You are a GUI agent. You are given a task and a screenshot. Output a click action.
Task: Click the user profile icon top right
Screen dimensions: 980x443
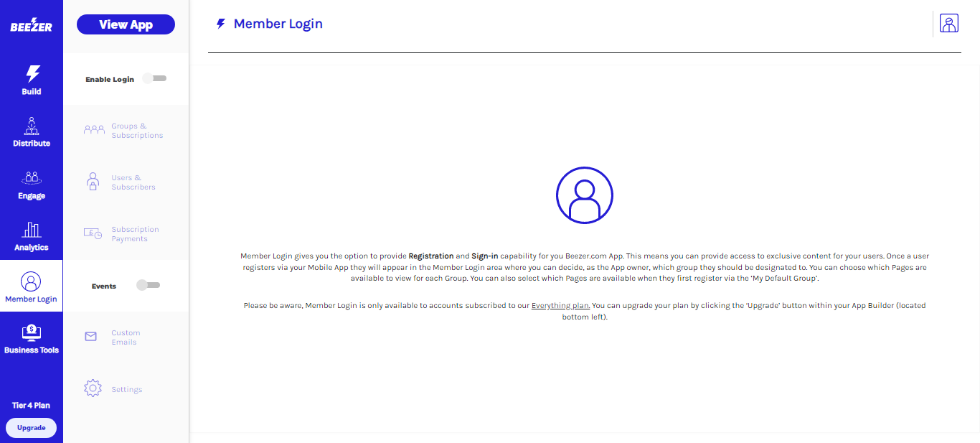[x=949, y=24]
